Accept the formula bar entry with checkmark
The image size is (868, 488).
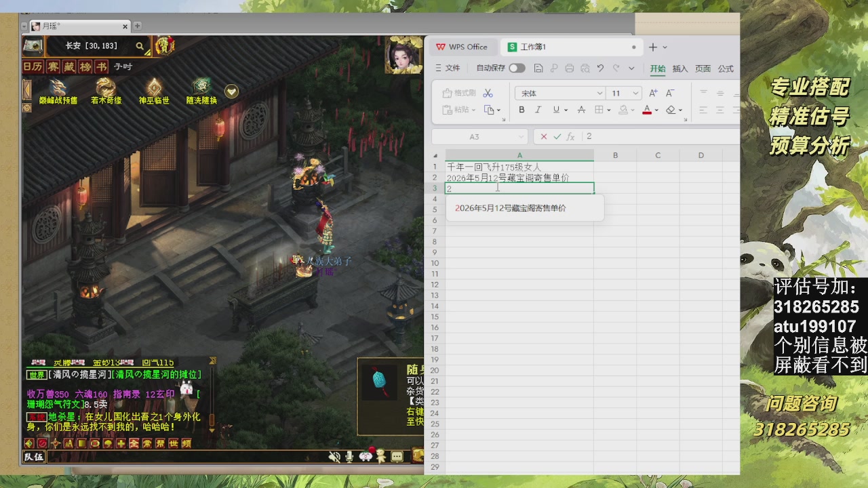pyautogui.click(x=557, y=137)
